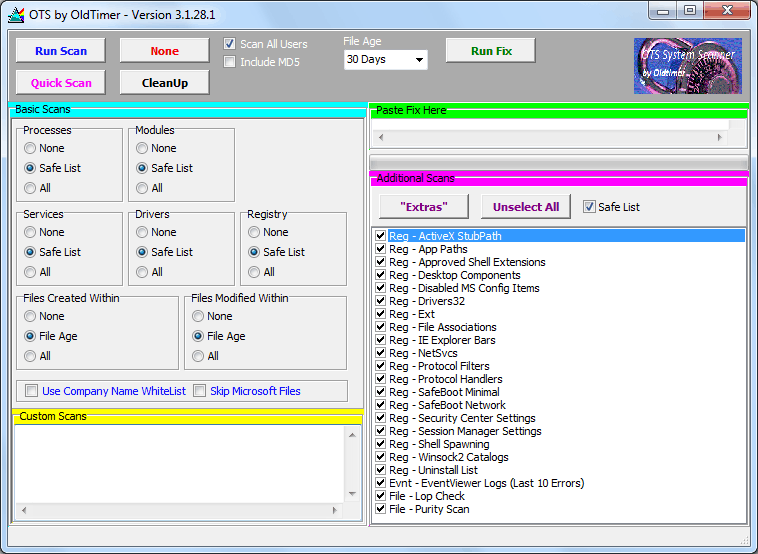
Task: Toggle the Additional Scans Safe List checkbox
Action: point(589,206)
